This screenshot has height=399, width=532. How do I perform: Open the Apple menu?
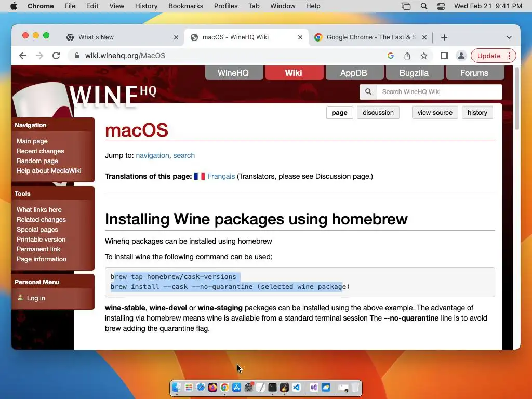[x=14, y=6]
